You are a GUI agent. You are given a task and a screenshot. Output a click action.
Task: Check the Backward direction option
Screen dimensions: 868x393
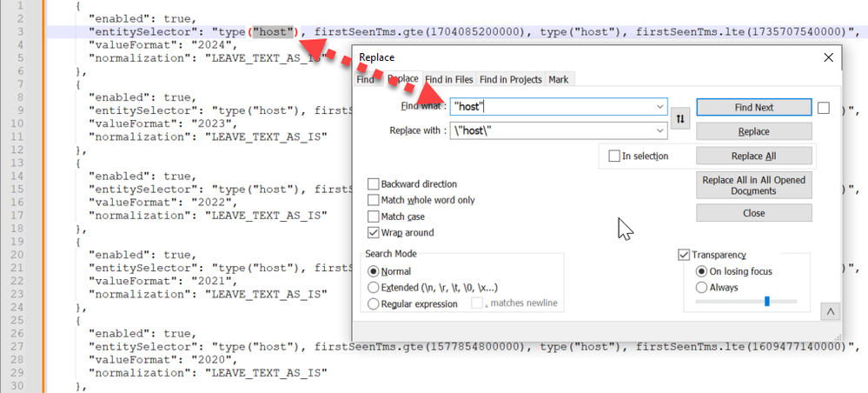coord(374,184)
